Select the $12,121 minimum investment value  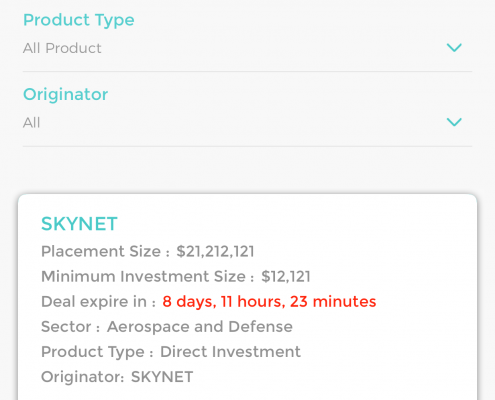(286, 277)
